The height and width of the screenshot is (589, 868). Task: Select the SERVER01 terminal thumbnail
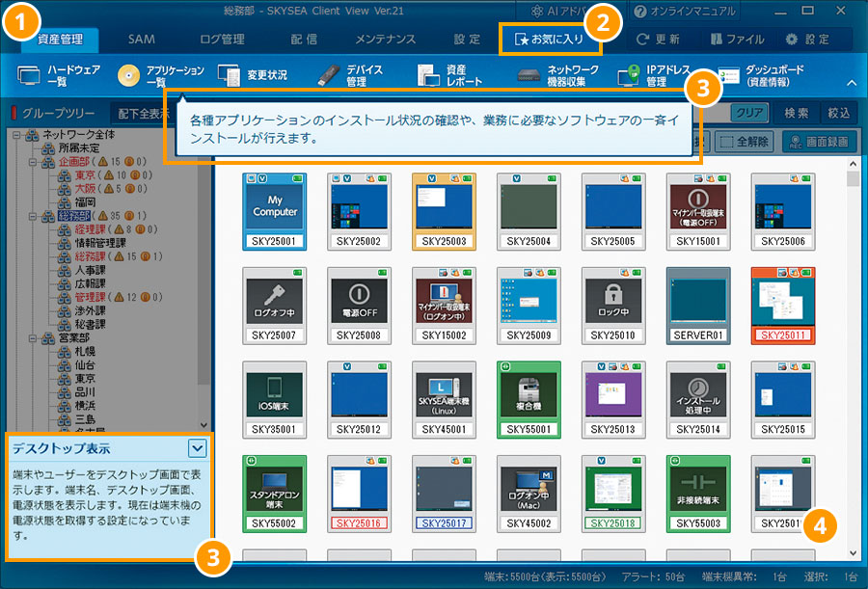(697, 306)
